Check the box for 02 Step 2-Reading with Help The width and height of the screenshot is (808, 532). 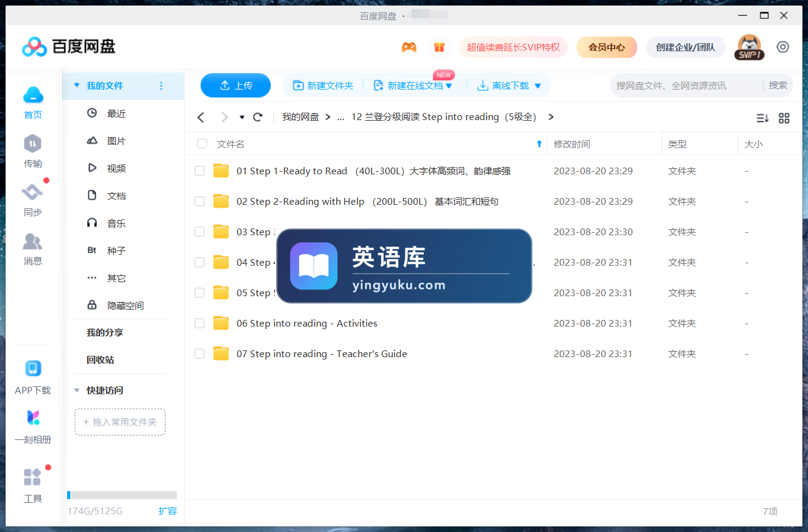pyautogui.click(x=199, y=202)
